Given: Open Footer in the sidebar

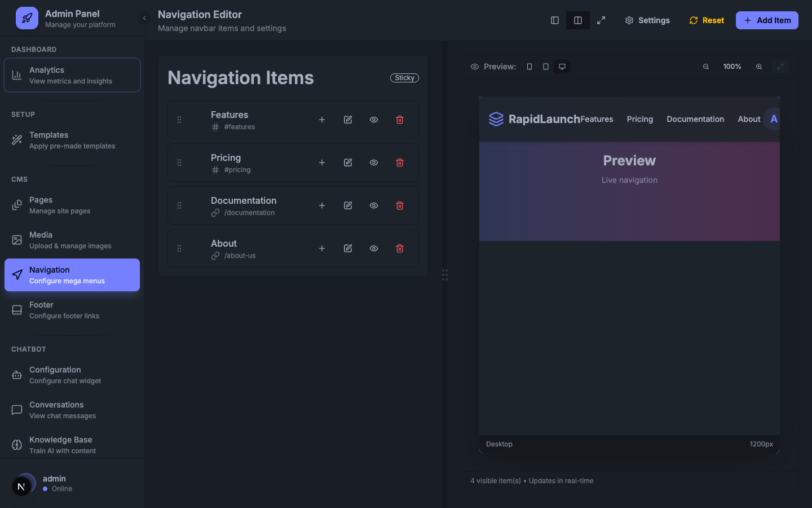Looking at the screenshot, I should point(72,310).
